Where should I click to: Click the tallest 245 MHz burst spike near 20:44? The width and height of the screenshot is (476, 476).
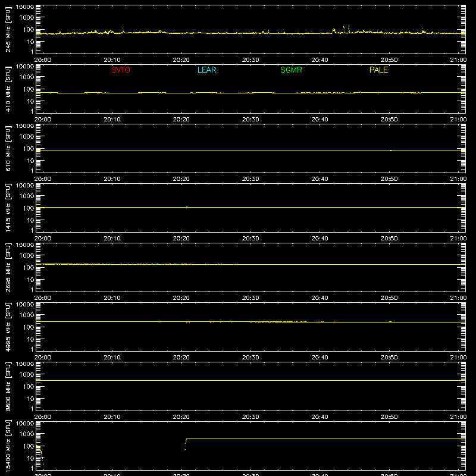[x=349, y=28]
